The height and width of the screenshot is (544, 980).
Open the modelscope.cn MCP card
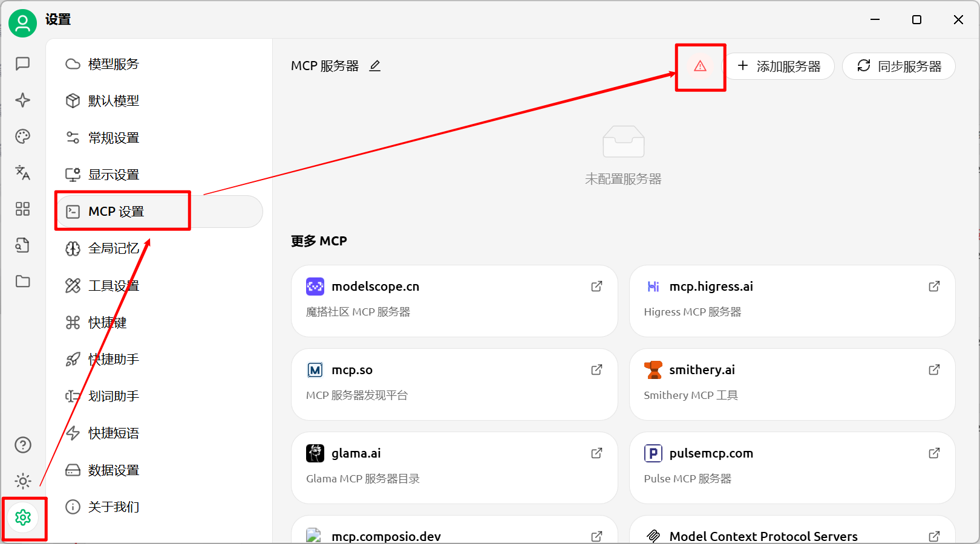(454, 300)
